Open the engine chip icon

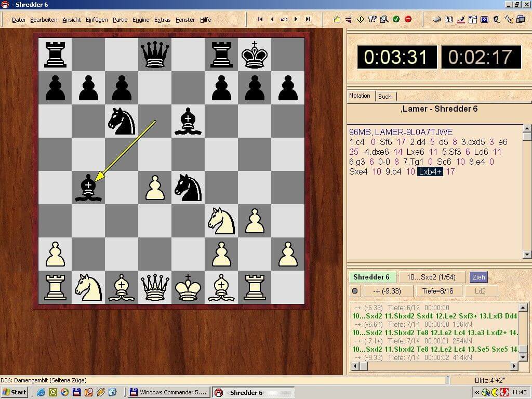click(x=437, y=19)
